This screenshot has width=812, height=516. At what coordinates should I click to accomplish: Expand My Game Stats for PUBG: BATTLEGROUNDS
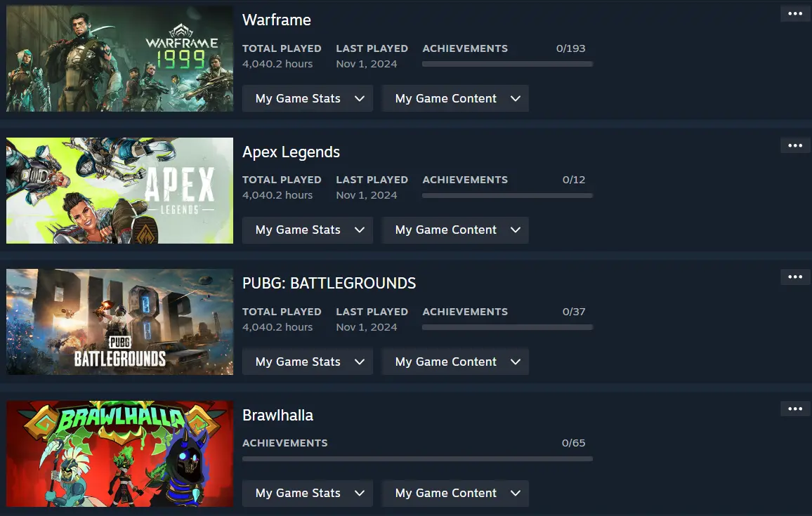pyautogui.click(x=308, y=362)
